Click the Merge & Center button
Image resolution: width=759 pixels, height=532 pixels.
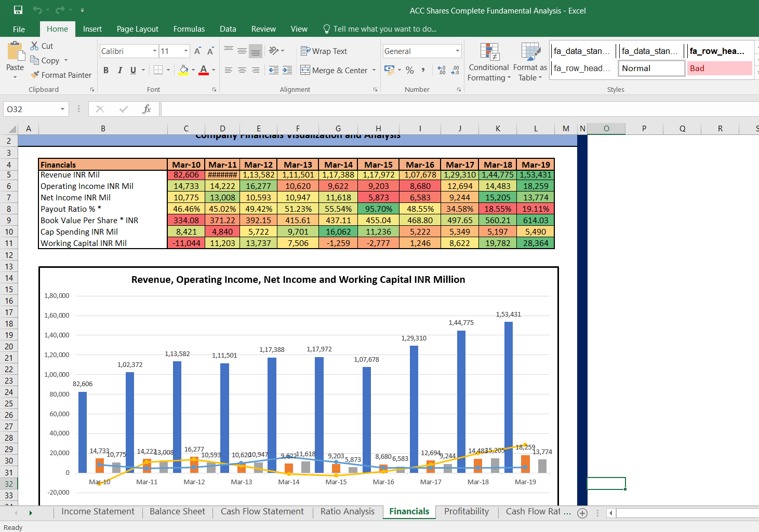tap(334, 70)
